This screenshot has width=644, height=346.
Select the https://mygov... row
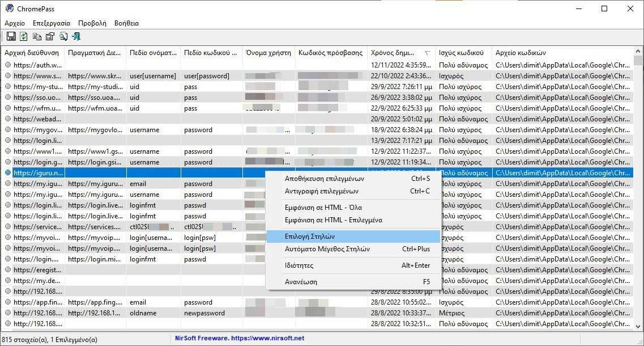[x=317, y=129]
